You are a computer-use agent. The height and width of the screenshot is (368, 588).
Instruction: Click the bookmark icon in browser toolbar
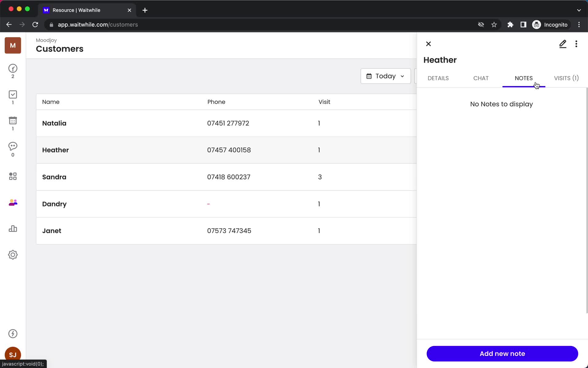[494, 25]
